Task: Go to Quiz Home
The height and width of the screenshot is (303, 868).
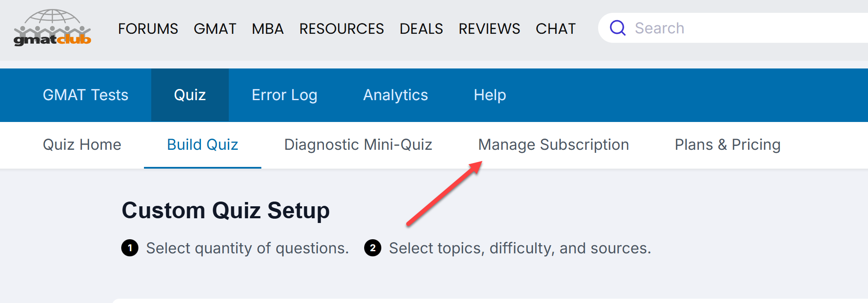Action: [x=82, y=145]
